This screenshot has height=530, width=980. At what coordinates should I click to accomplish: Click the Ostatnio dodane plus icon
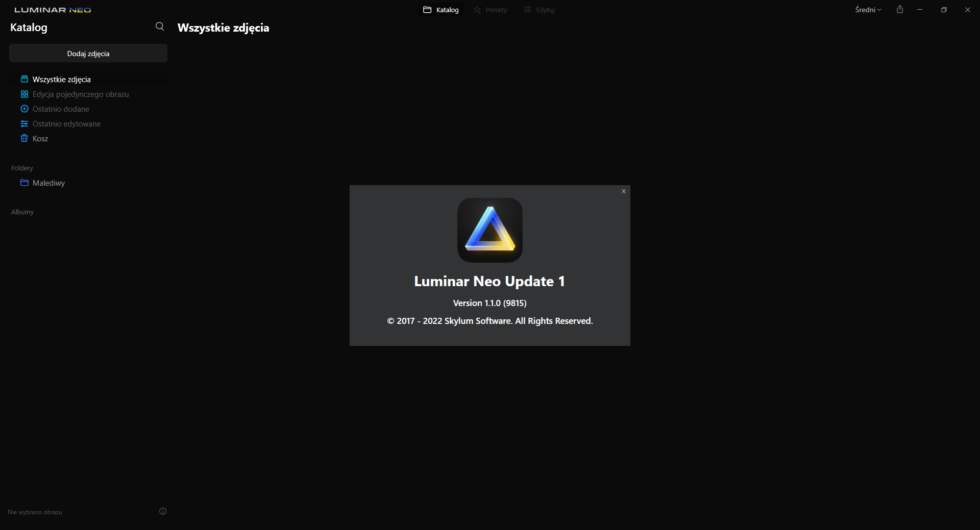(x=24, y=109)
